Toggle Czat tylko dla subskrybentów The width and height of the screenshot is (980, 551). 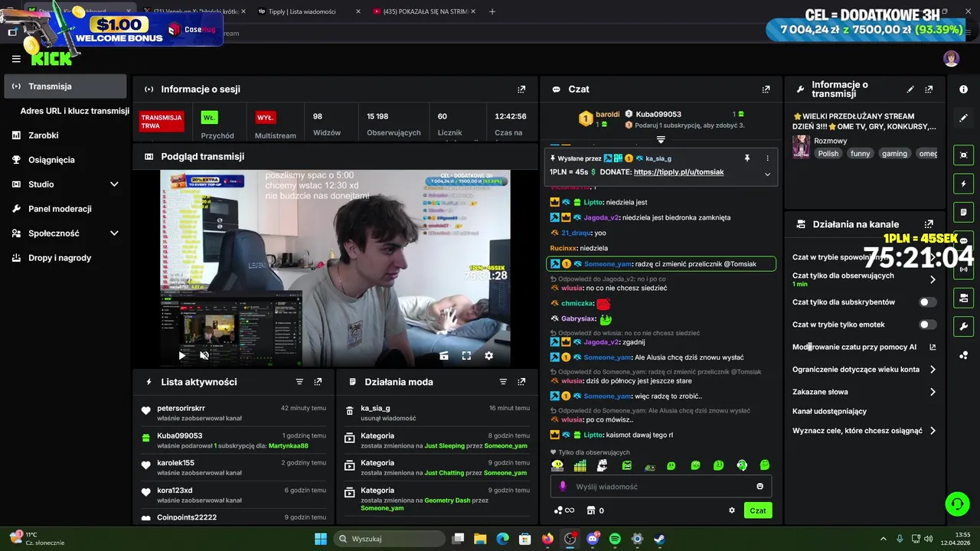[x=926, y=302]
